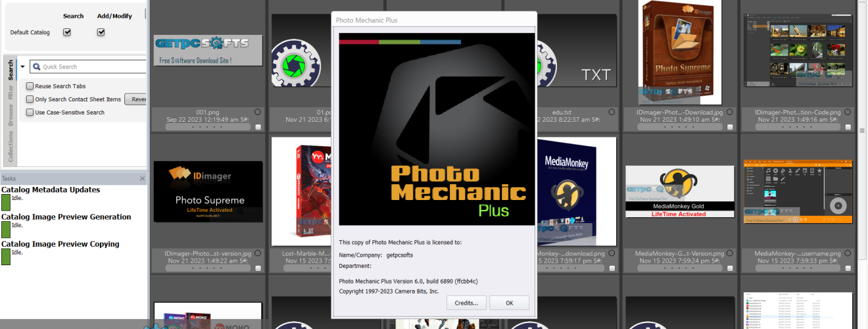868x329 pixels.
Task: Click OK in the about dialog
Action: (510, 303)
